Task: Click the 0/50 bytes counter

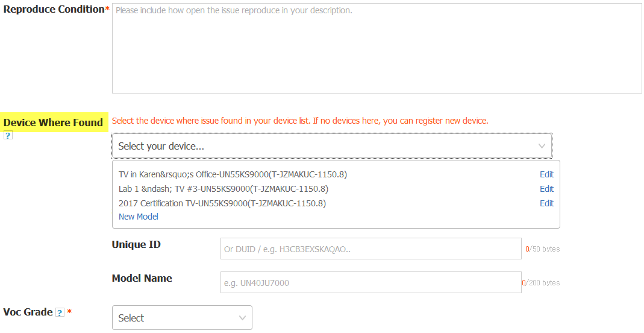Action: click(x=543, y=249)
